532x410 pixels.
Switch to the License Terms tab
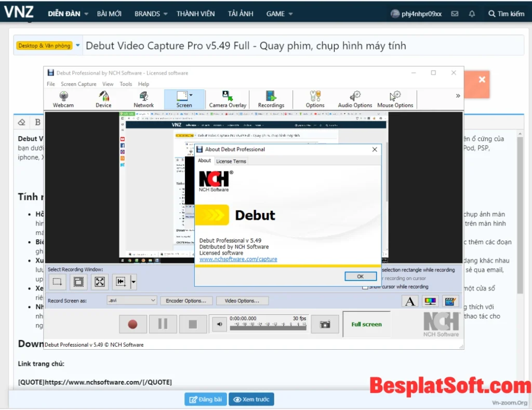(x=231, y=161)
